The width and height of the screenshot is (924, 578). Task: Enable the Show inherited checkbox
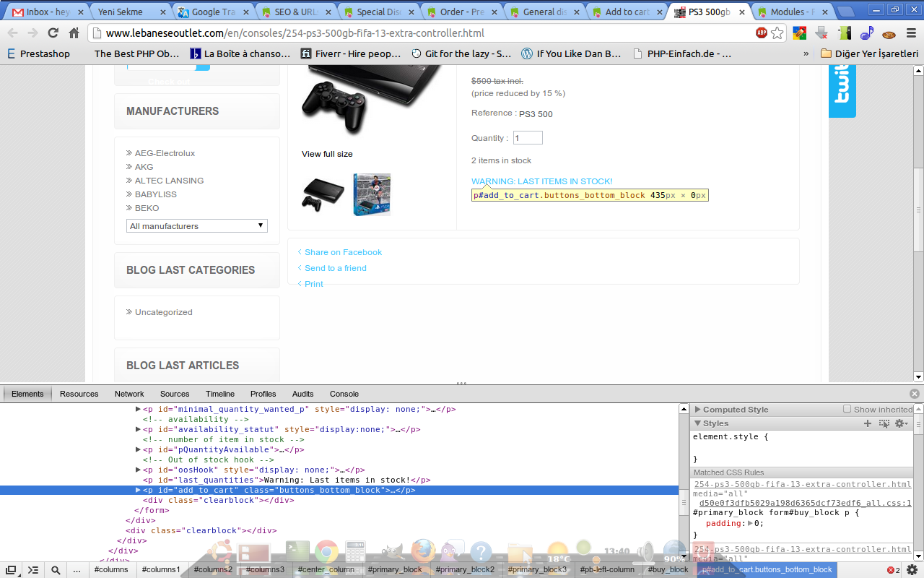click(847, 409)
